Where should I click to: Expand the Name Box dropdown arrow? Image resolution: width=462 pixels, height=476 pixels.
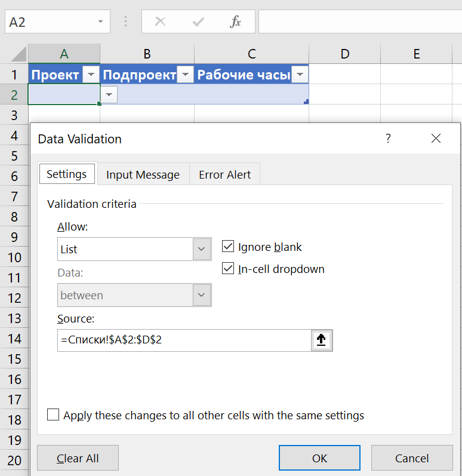coord(100,22)
